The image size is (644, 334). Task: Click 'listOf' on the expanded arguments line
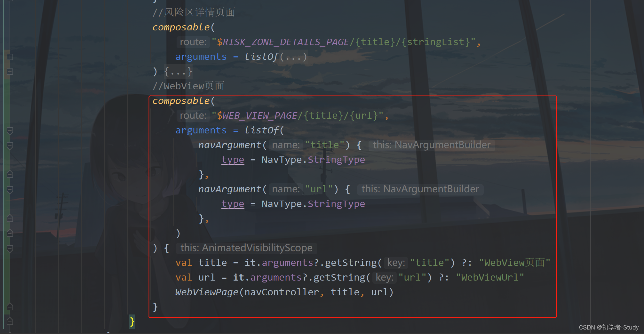pos(262,131)
